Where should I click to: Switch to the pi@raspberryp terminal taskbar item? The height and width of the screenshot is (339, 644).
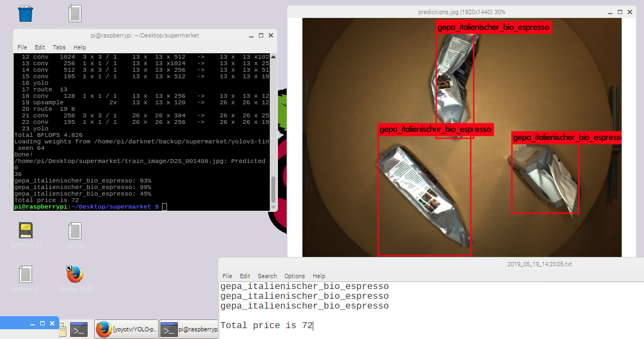click(189, 329)
